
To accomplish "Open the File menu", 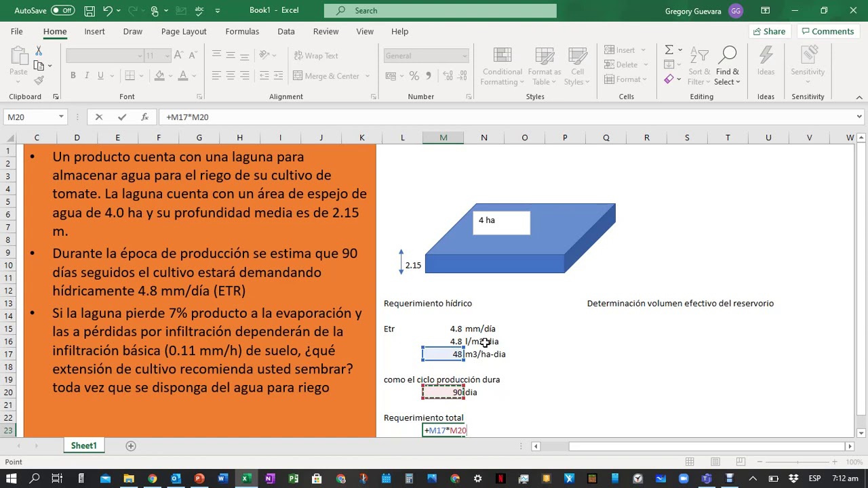I will point(16,31).
